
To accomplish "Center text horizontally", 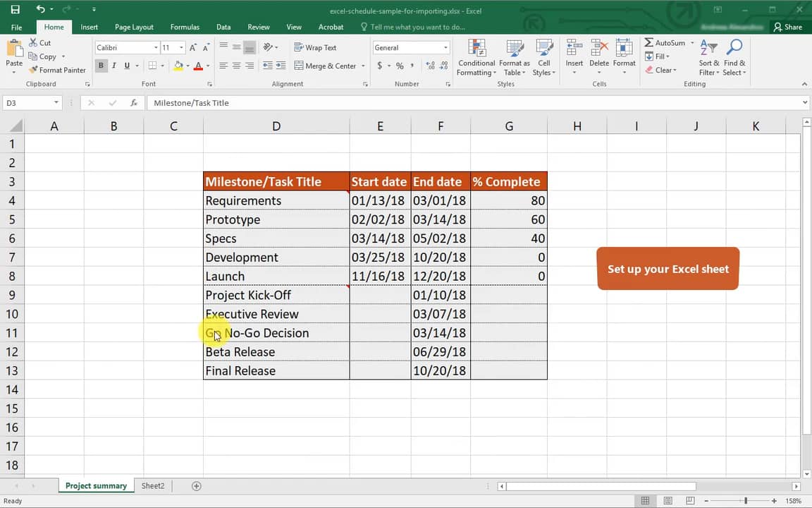I will tap(237, 66).
